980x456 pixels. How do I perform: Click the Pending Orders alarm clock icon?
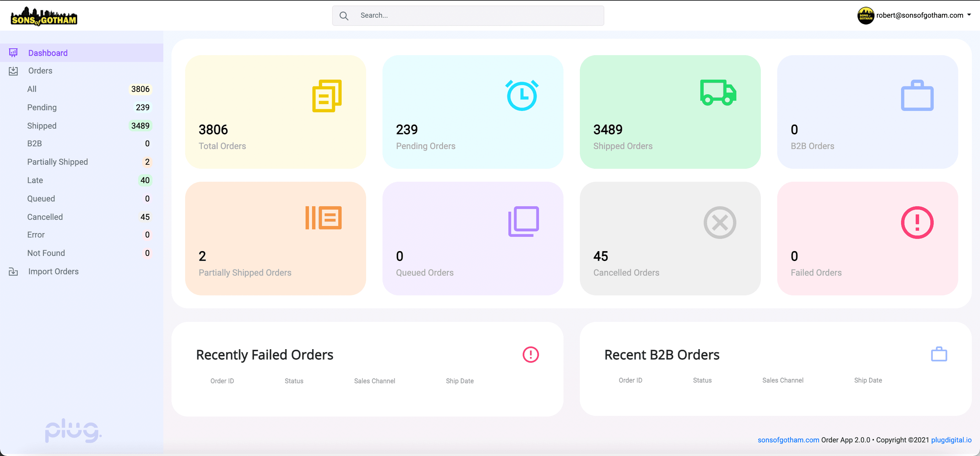tap(522, 95)
